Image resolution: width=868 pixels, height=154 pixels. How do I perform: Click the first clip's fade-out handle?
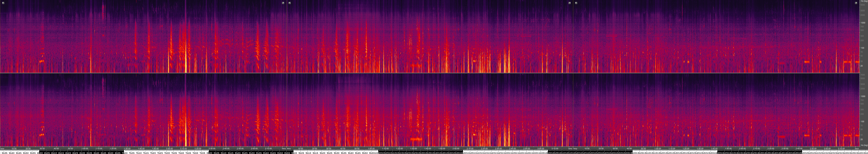point(283,3)
